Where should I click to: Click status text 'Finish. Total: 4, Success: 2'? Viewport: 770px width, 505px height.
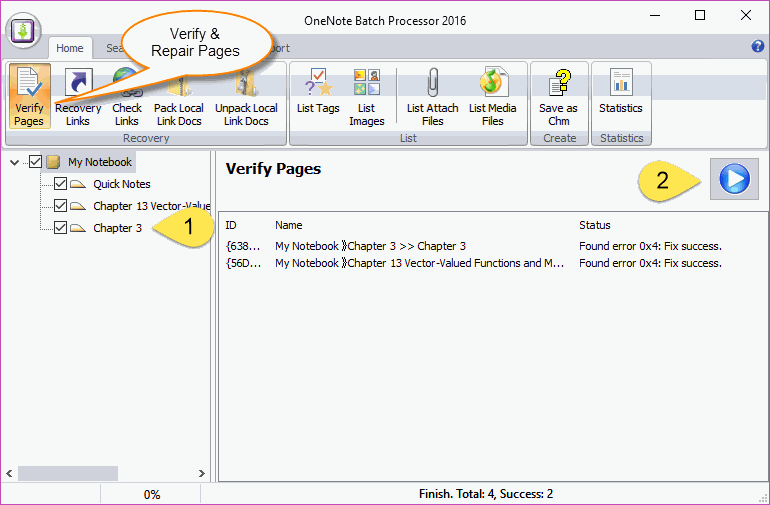pos(486,494)
